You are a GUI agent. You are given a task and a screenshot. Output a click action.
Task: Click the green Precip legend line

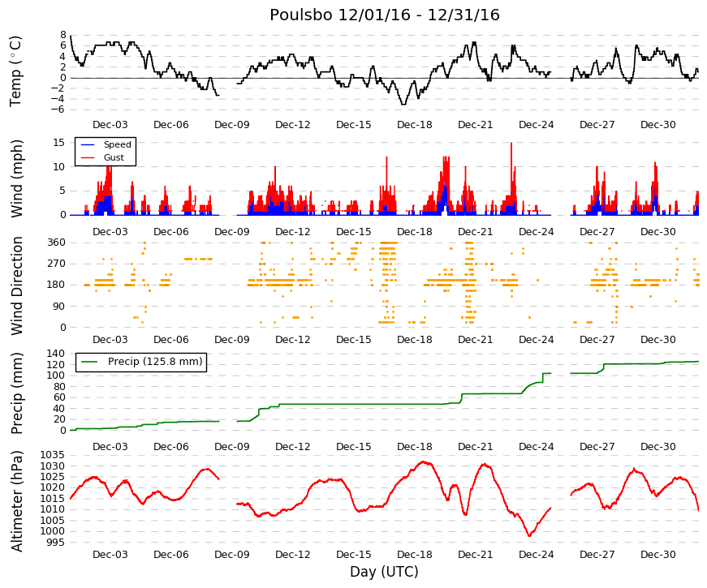tap(88, 362)
